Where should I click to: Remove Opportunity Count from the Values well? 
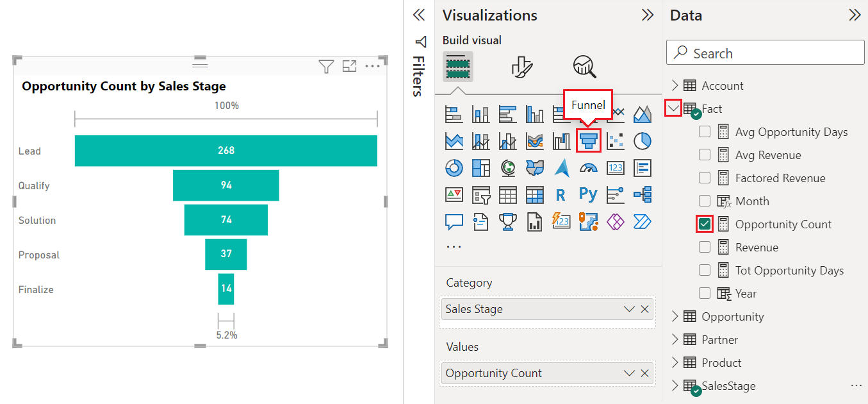coord(645,373)
